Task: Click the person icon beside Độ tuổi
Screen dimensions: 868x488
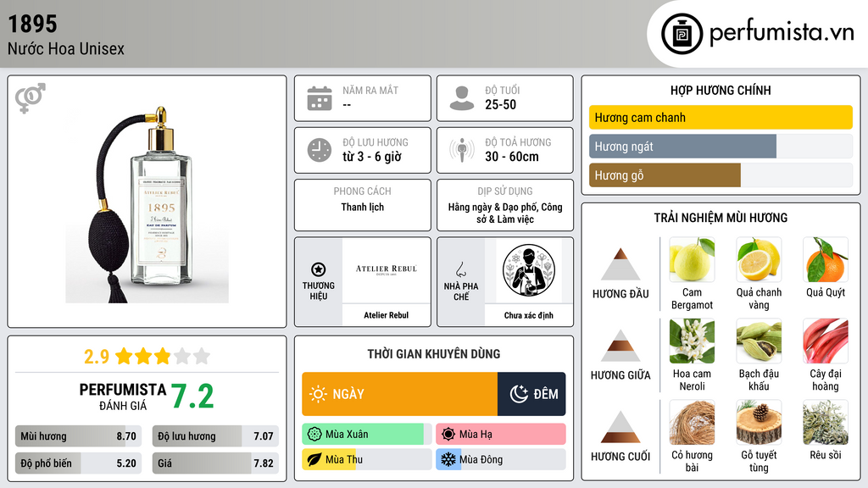Action: point(462,98)
